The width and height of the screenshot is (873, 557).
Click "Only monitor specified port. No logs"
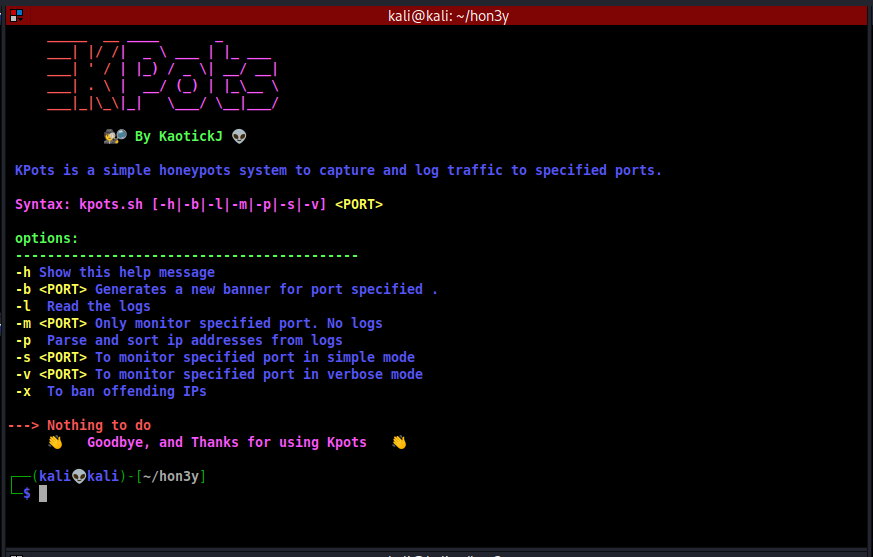pyautogui.click(x=238, y=324)
